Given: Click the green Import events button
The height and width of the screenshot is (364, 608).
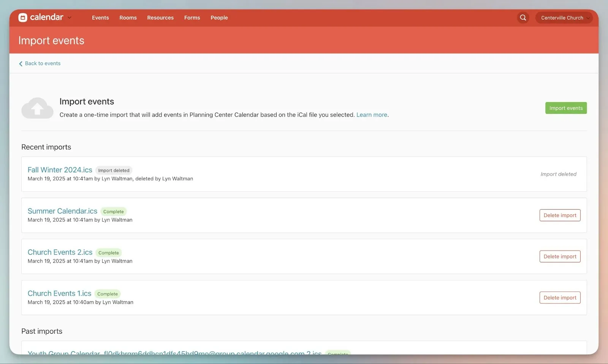Looking at the screenshot, I should pyautogui.click(x=565, y=108).
